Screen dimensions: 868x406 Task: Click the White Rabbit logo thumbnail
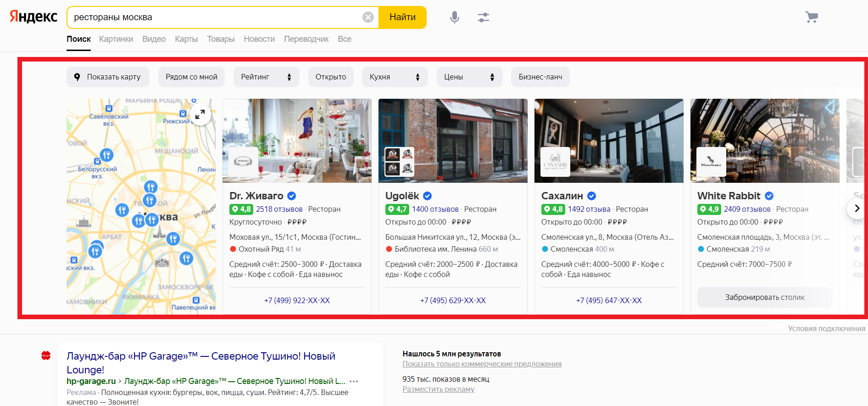coord(711,162)
